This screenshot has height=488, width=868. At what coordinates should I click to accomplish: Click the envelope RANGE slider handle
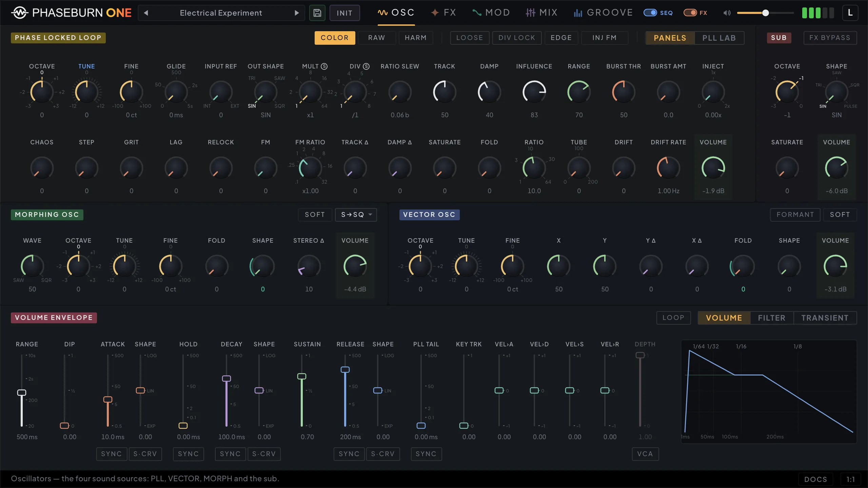coord(22,392)
